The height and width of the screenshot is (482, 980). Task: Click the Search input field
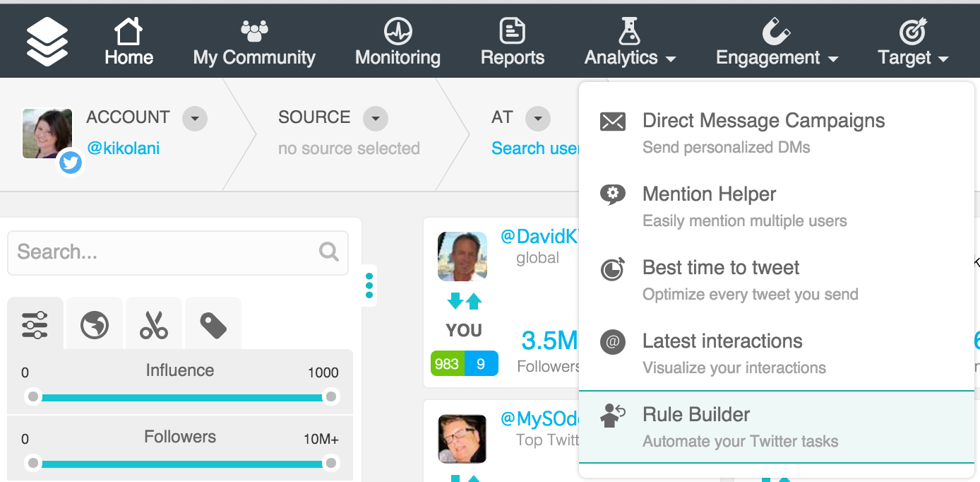point(178,252)
